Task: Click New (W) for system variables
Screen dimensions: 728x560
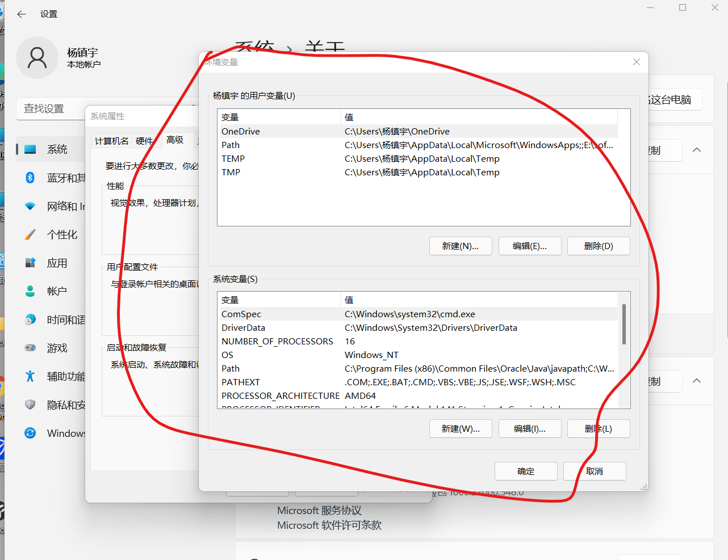Action: 461,429
